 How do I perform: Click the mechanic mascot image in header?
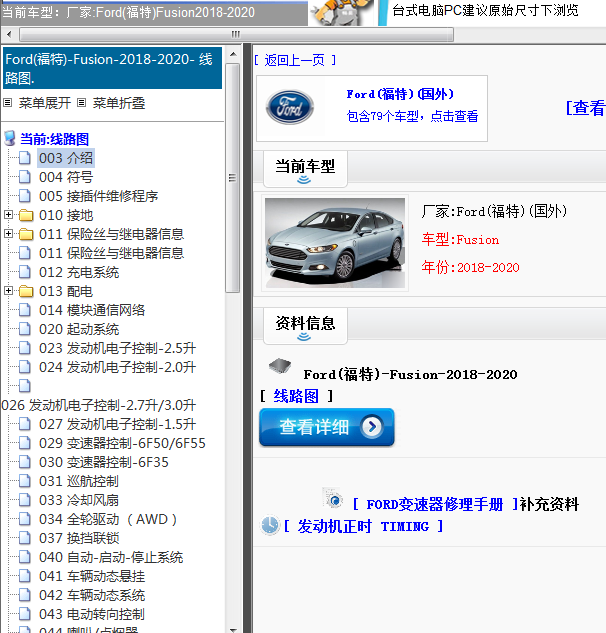click(343, 13)
